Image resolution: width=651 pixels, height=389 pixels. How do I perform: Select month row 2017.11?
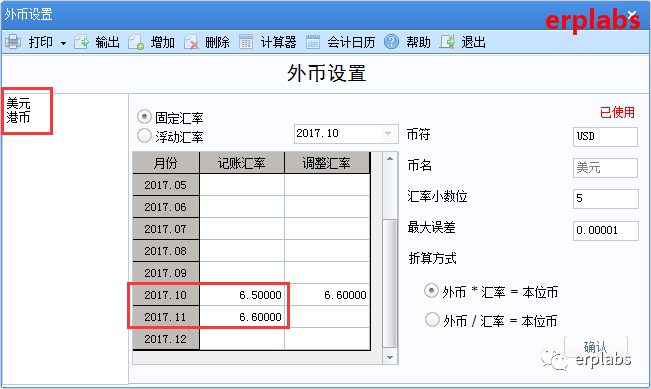pos(166,317)
